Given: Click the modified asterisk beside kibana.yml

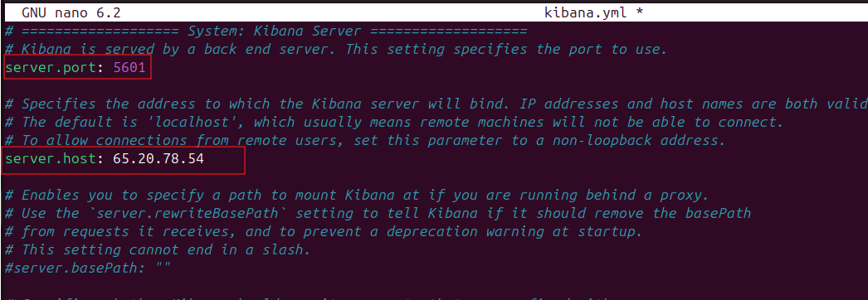Looking at the screenshot, I should coord(639,12).
